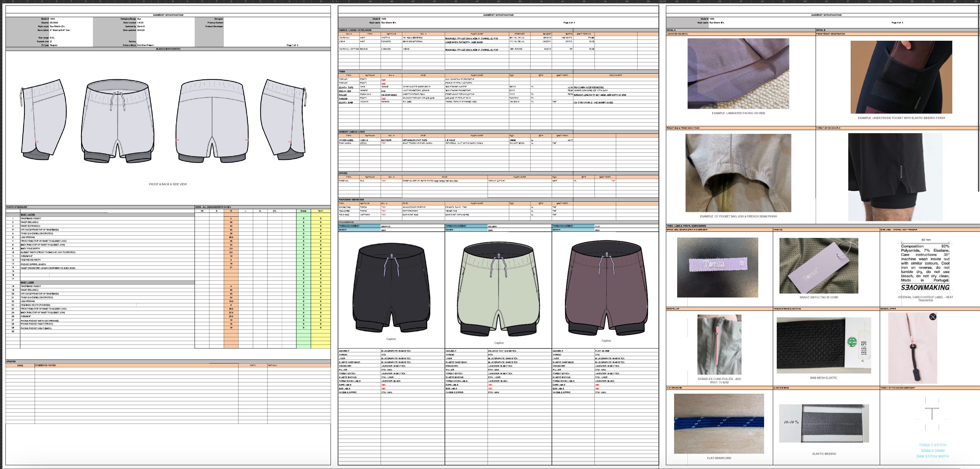Click the magnifier icon on the conceal zipper photo
980x469 pixels.
point(932,317)
